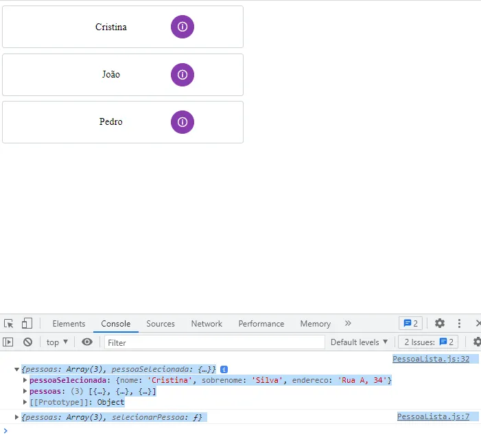Go to the Memory tab

[316, 324]
